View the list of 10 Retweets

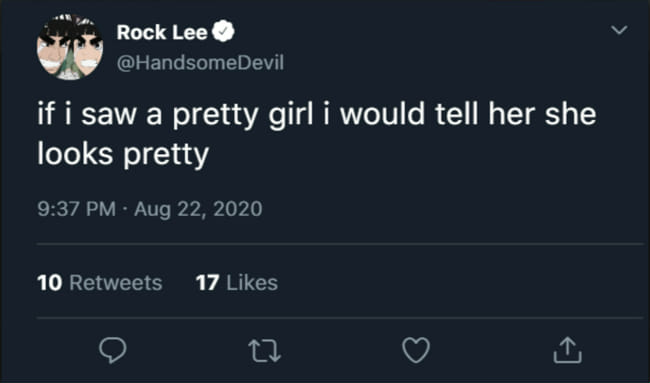tap(99, 283)
